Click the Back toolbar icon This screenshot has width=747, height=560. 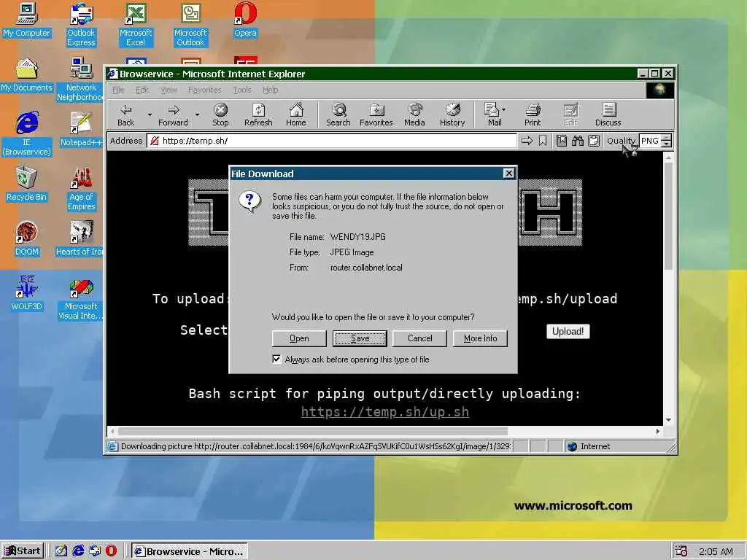click(x=125, y=114)
